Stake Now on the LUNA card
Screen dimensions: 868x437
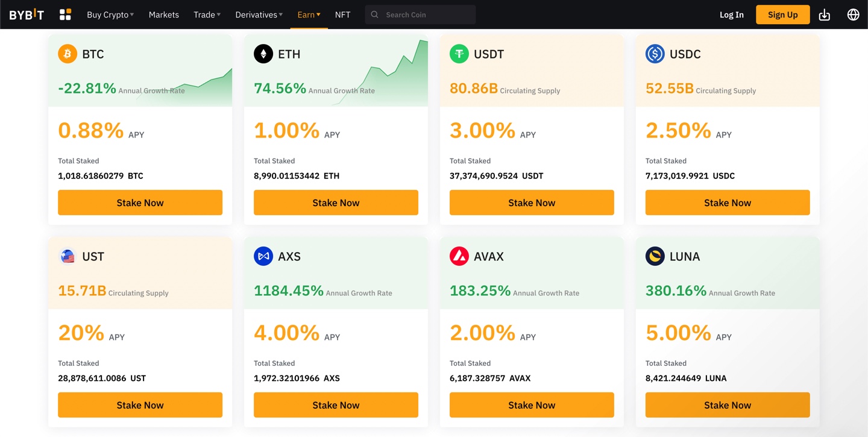coord(728,405)
